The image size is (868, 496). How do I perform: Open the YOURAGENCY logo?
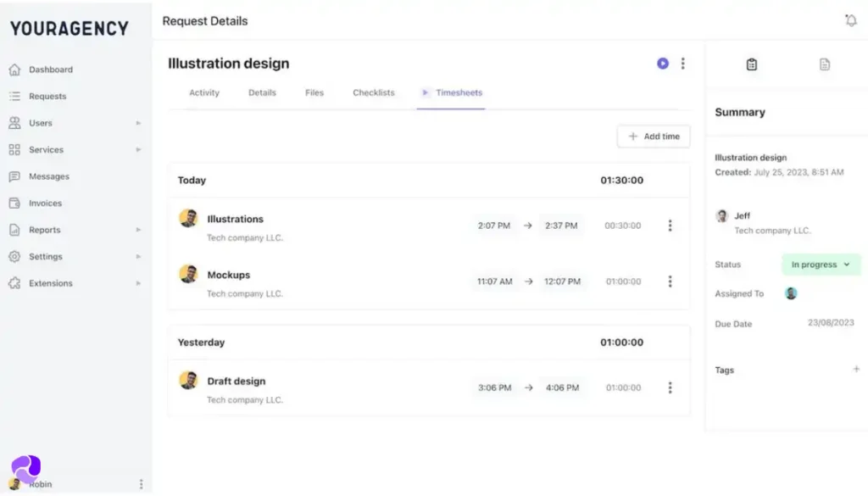click(68, 28)
